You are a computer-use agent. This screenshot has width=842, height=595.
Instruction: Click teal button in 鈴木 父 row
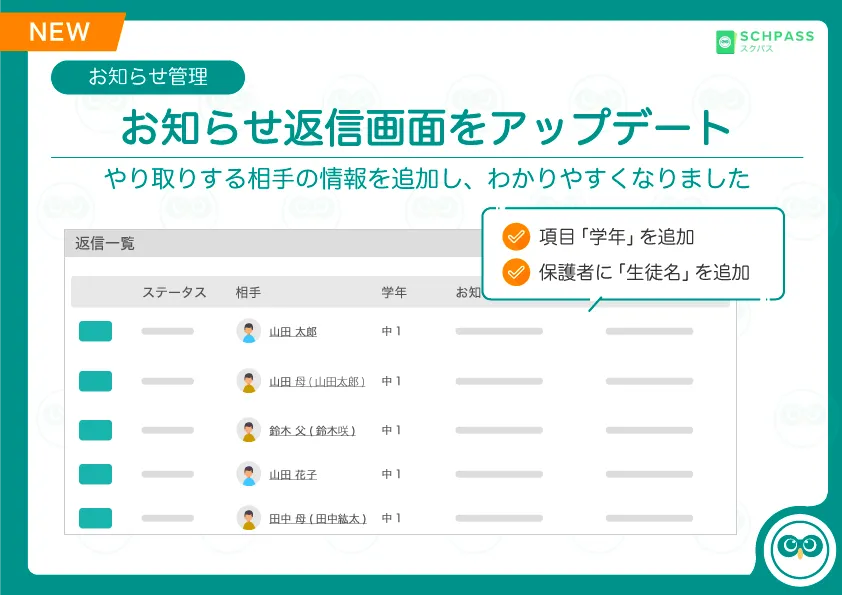tap(96, 430)
